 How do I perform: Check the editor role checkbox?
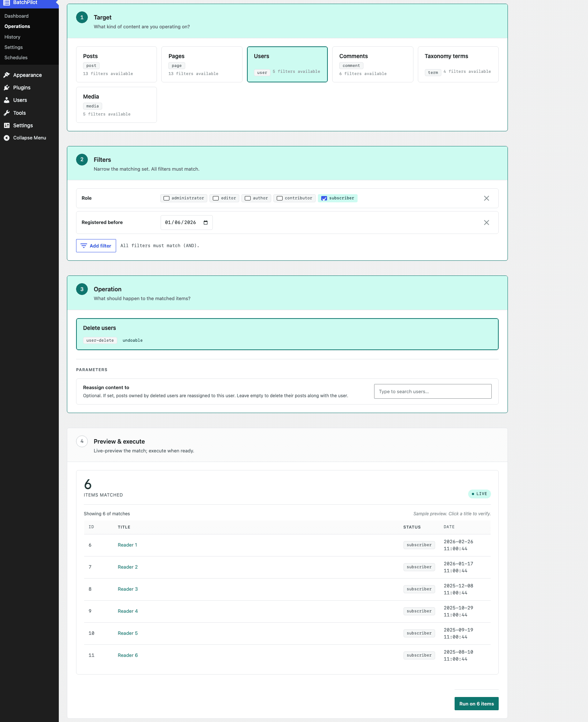tap(216, 198)
